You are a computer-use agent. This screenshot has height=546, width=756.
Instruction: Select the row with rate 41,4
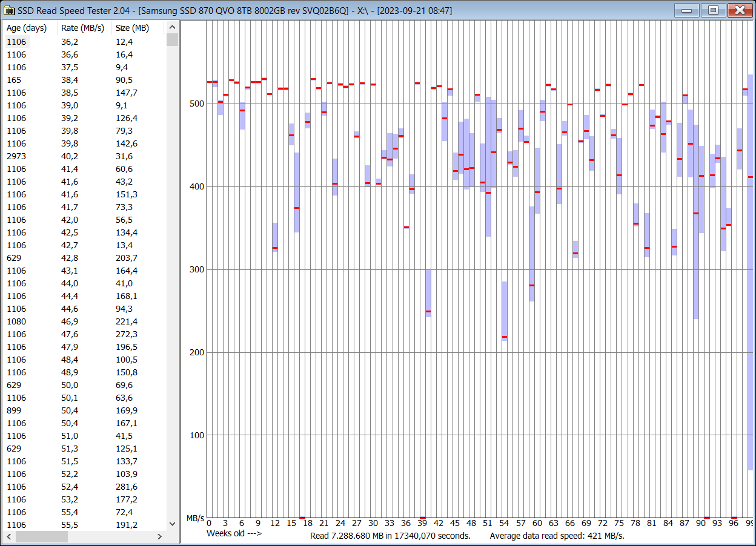click(x=85, y=169)
